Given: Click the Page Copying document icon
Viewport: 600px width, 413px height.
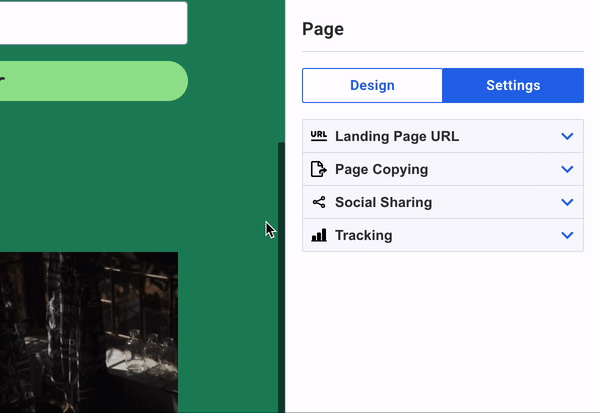Looking at the screenshot, I should click(319, 169).
